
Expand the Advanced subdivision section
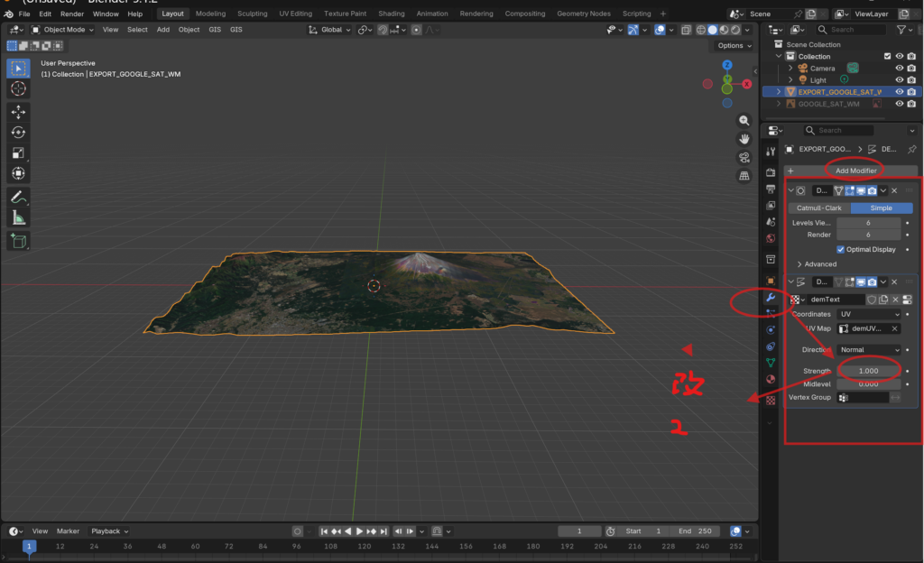pyautogui.click(x=817, y=264)
